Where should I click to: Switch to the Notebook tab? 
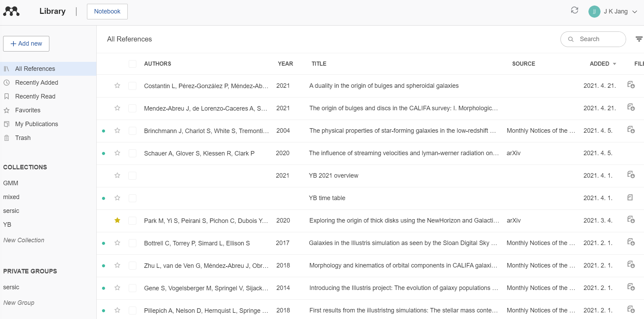[x=107, y=11]
